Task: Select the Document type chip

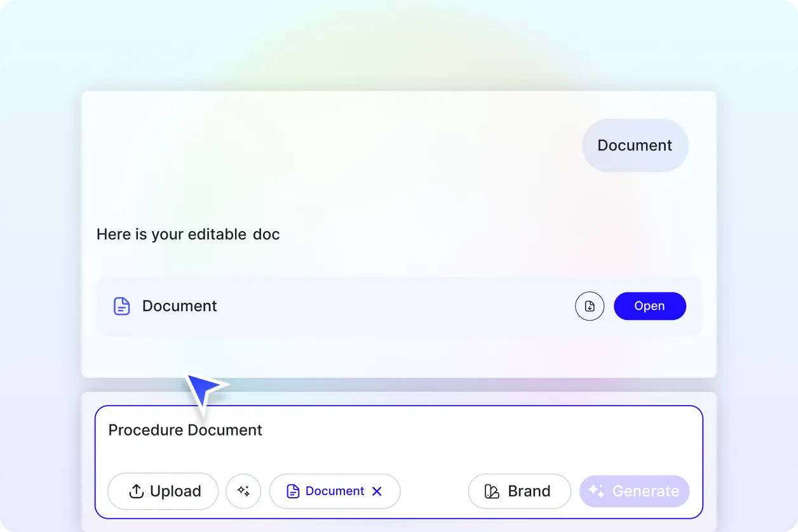Action: click(x=335, y=491)
